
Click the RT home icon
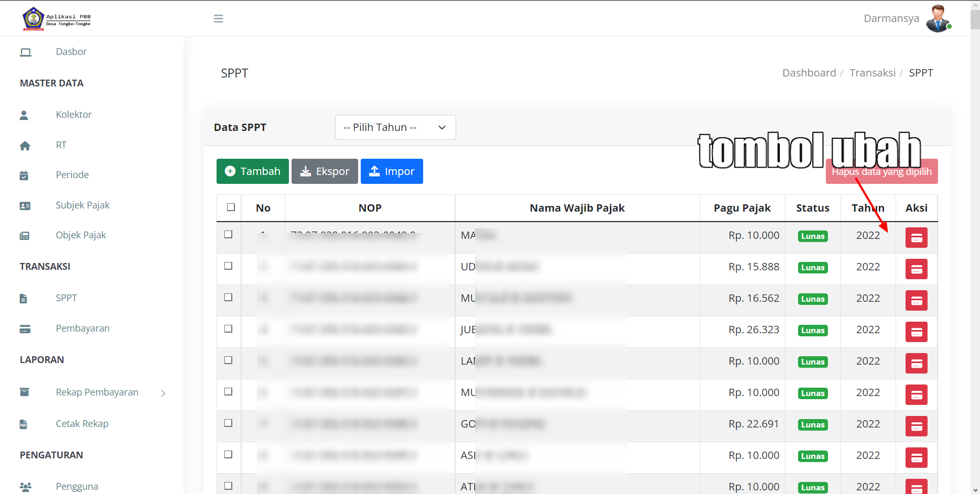click(x=25, y=145)
